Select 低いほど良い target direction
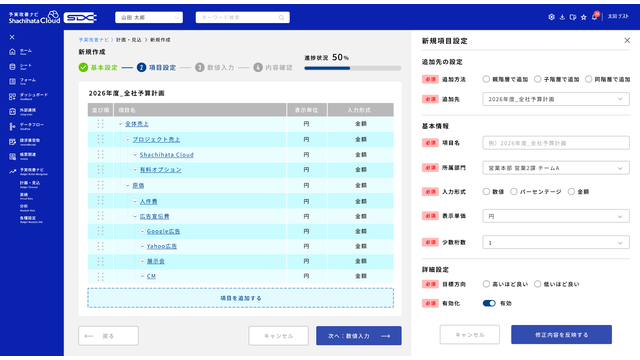 point(538,284)
